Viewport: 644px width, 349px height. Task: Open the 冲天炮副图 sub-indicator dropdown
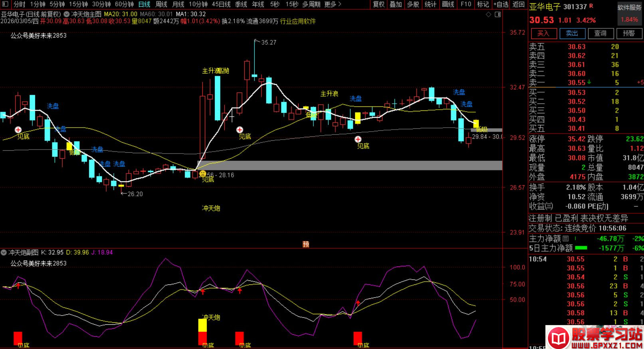coord(4,252)
